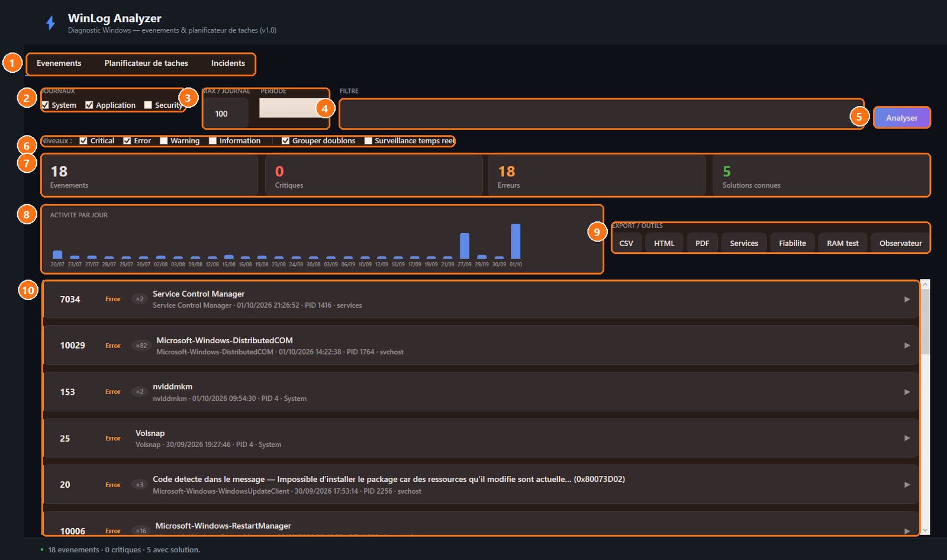
Task: Enable the Information level checkbox
Action: point(212,141)
